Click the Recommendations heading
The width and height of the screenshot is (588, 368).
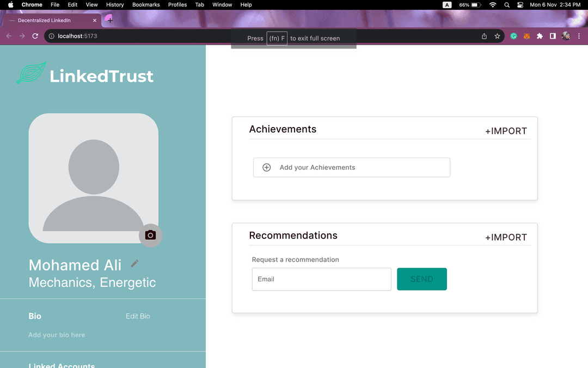coord(293,236)
